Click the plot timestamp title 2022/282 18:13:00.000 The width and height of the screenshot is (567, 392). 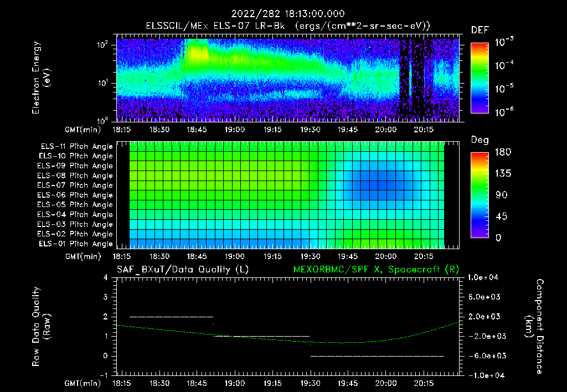[288, 14]
